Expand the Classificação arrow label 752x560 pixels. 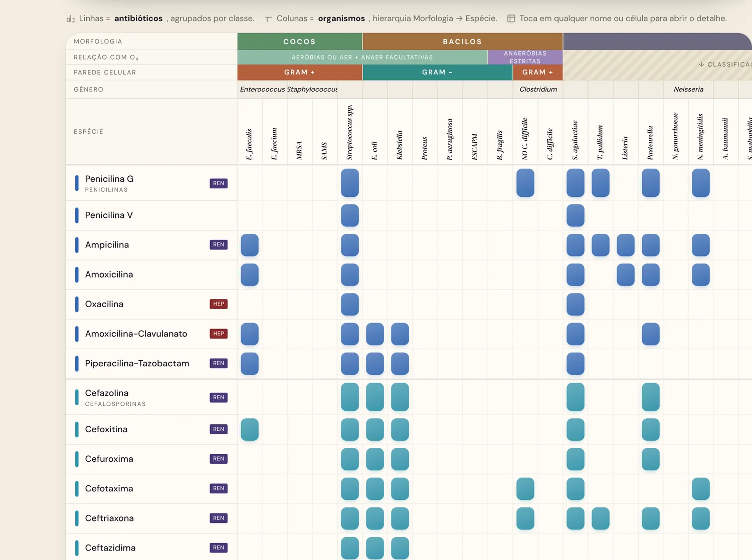pos(725,64)
